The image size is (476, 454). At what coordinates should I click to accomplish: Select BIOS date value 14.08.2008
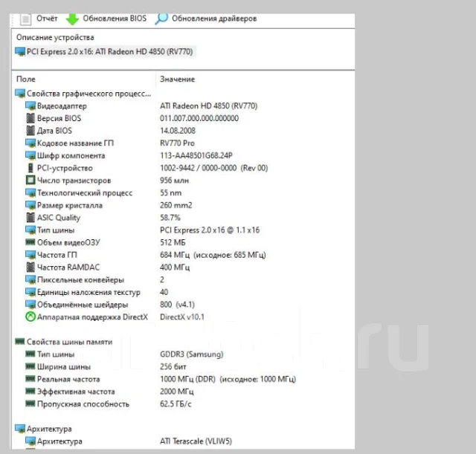click(x=178, y=131)
